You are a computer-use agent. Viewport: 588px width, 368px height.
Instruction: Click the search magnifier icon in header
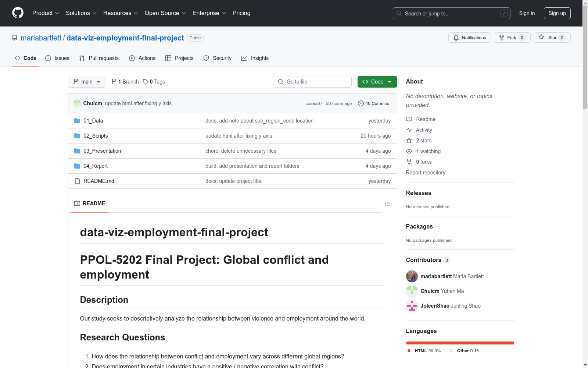point(399,13)
